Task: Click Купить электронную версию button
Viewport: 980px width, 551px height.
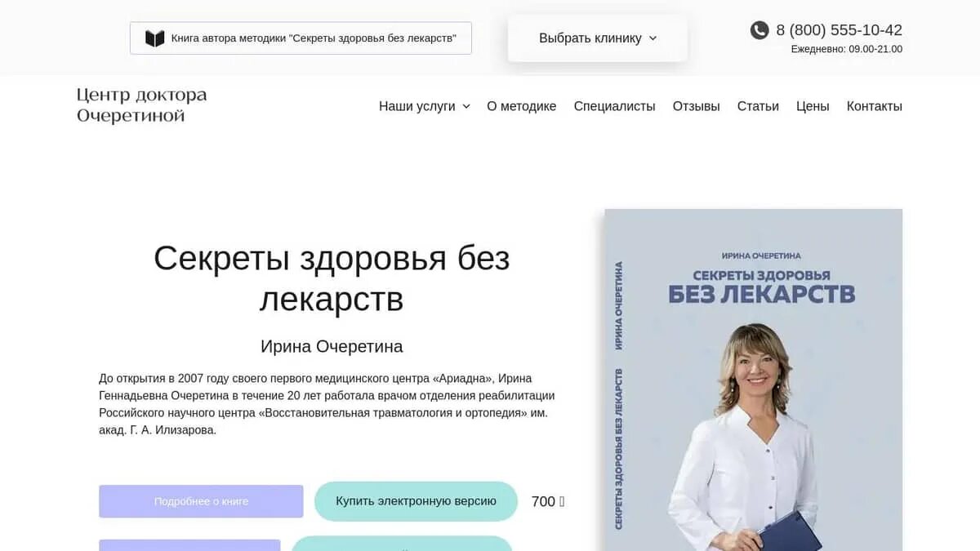Action: point(416,501)
